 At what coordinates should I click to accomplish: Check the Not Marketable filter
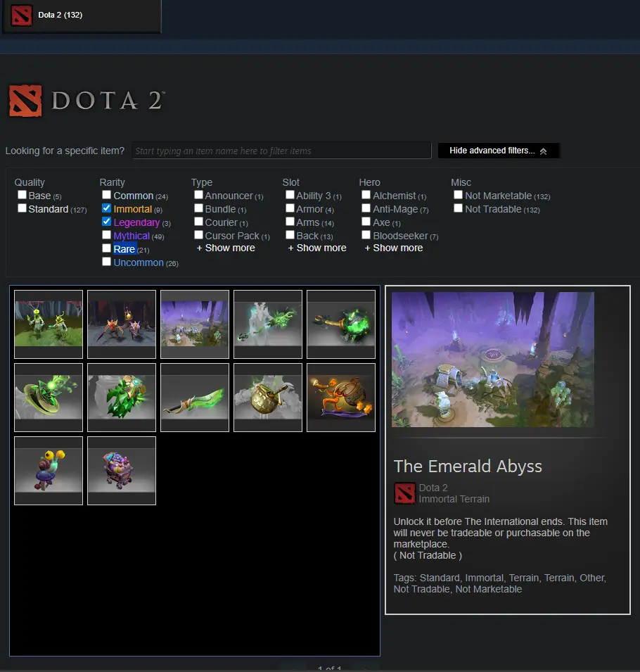[x=458, y=195]
